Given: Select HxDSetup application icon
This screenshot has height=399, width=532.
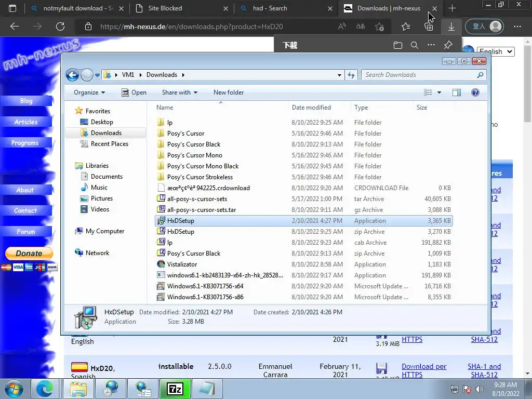Looking at the screenshot, I should point(161,220).
